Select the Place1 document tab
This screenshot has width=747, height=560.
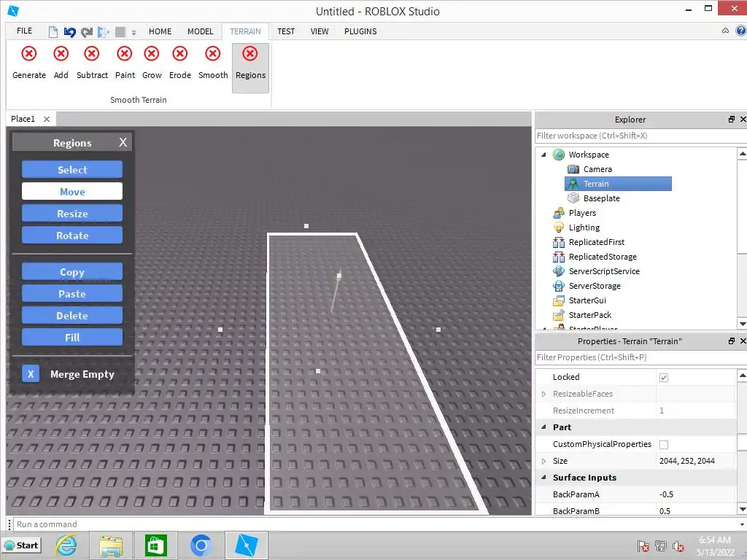pyautogui.click(x=23, y=119)
